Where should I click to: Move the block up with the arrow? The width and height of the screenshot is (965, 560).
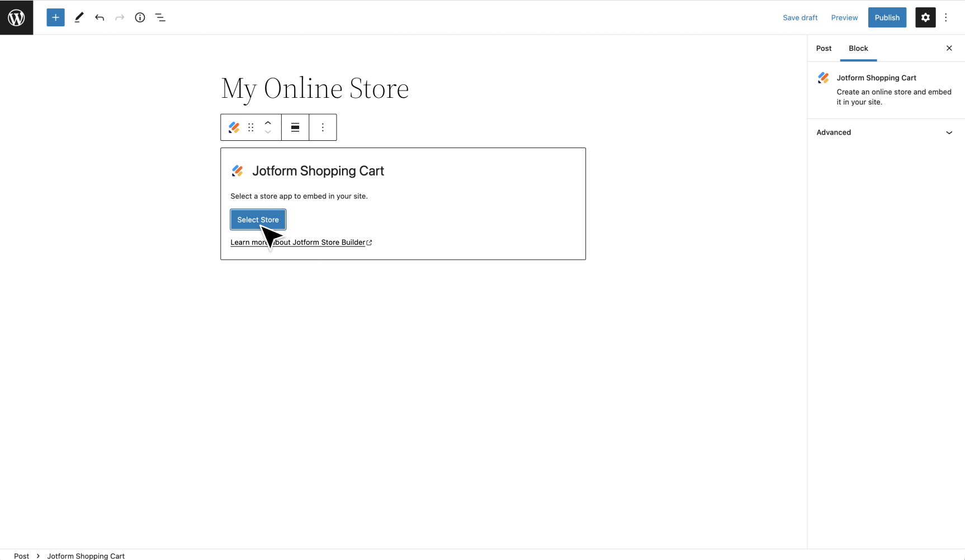click(x=268, y=122)
